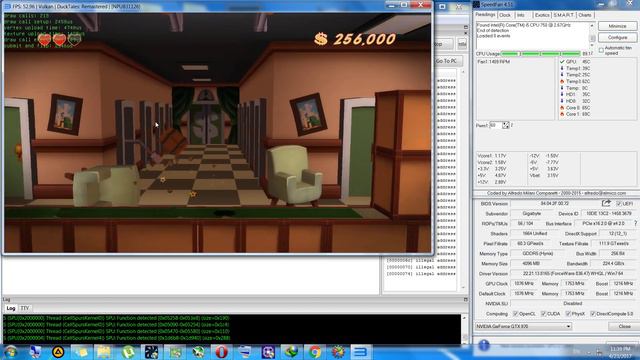Click the Driver Version field in GPU-Z
The width and height of the screenshot is (640, 360).
(572, 273)
